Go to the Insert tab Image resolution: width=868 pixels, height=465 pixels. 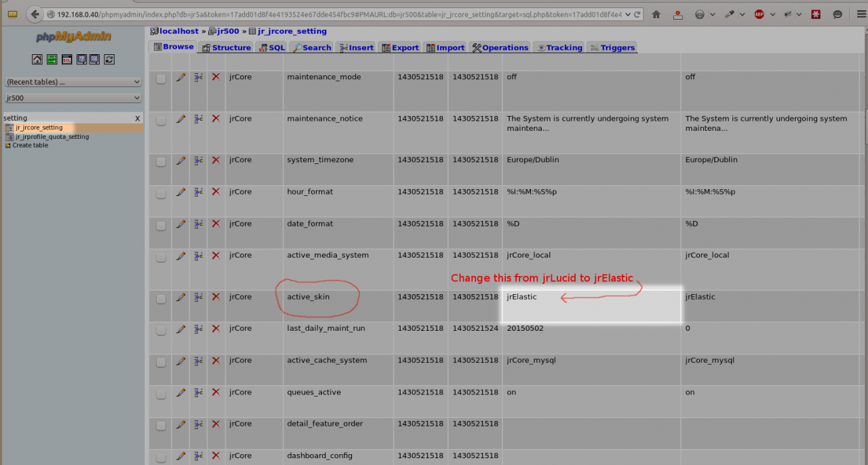click(356, 47)
